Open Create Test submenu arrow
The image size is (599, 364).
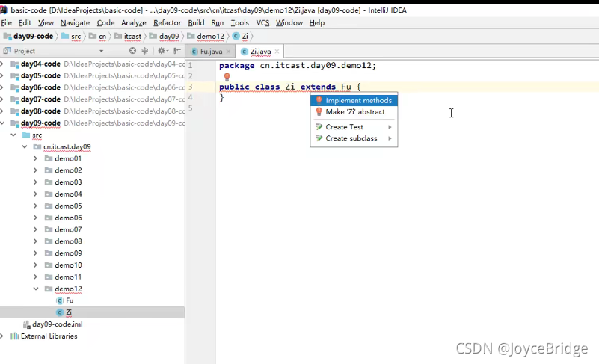[x=390, y=127]
